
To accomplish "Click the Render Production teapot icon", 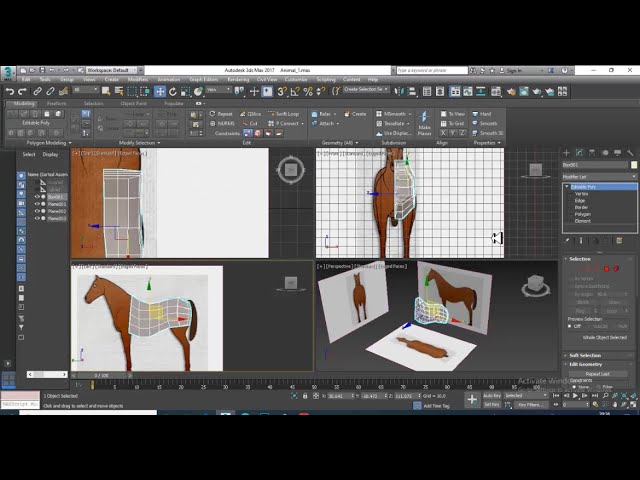I will (537, 91).
